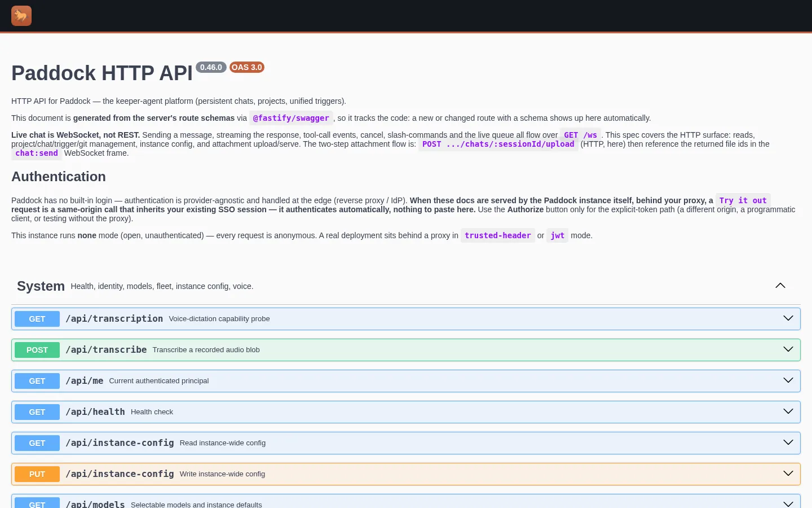Expand the PUT /api/instance-config row chevron
Screen dimensions: 812x508
point(788,474)
